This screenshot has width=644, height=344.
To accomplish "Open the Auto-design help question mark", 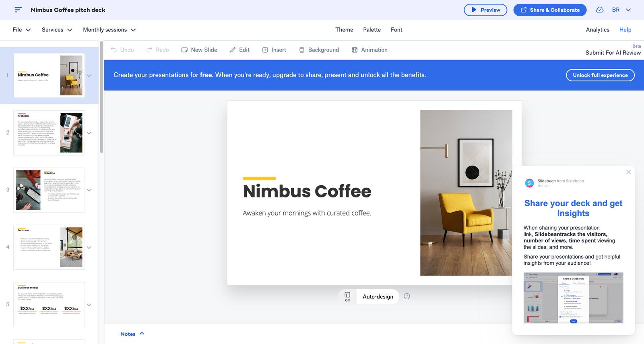I will (407, 296).
